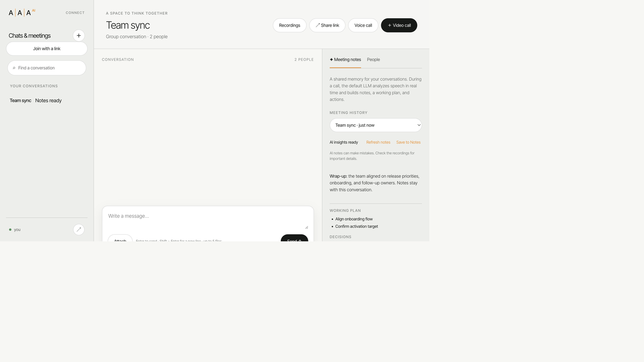
Task: Focus the Find a conversation field
Action: point(47,68)
